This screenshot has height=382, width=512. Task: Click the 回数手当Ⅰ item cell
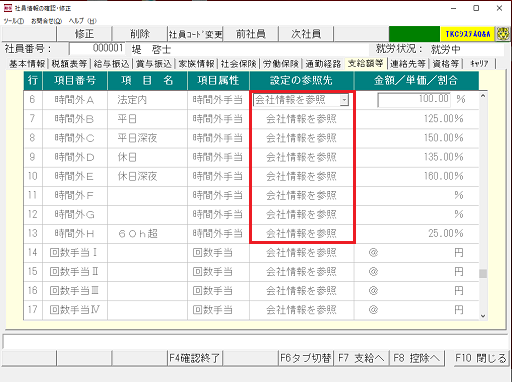click(75, 253)
